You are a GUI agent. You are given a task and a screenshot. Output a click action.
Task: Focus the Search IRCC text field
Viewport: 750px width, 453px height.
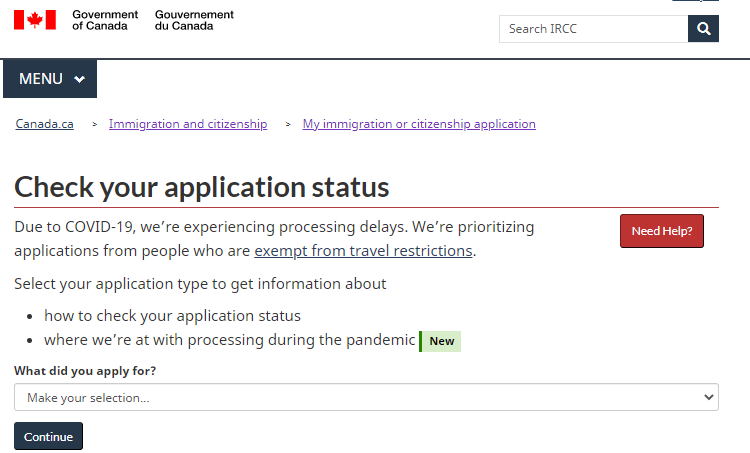click(x=593, y=29)
